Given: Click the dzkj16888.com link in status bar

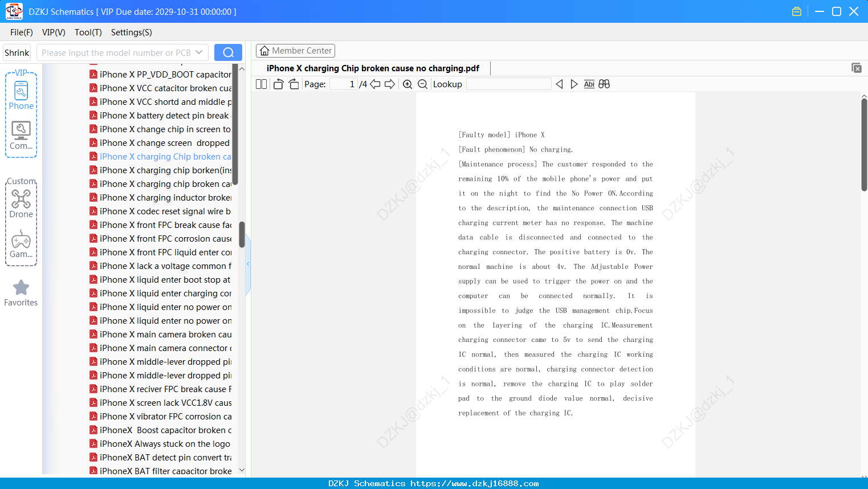Looking at the screenshot, I should tap(475, 483).
